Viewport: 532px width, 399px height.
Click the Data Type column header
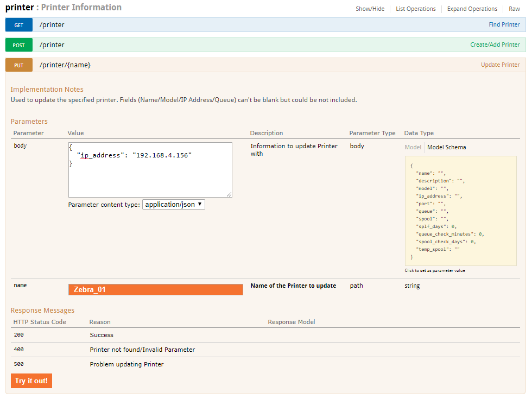(419, 133)
